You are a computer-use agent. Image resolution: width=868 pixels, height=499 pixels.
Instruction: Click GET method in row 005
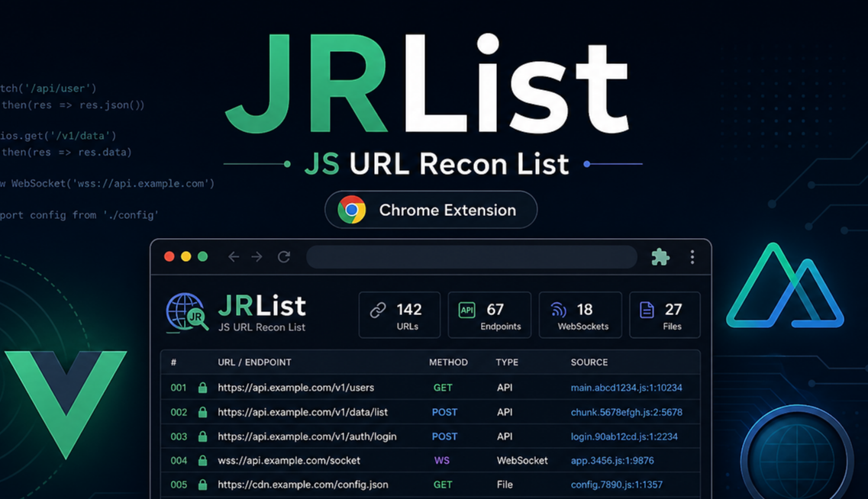point(443,485)
